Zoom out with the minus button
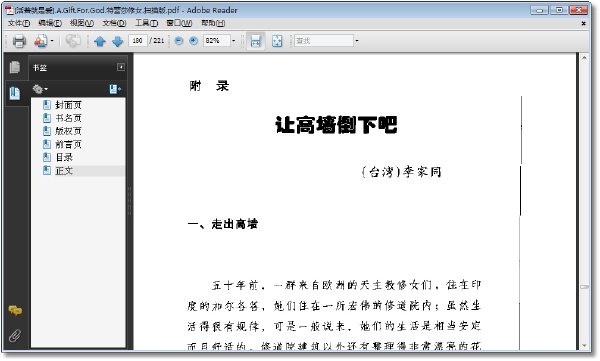 click(179, 41)
